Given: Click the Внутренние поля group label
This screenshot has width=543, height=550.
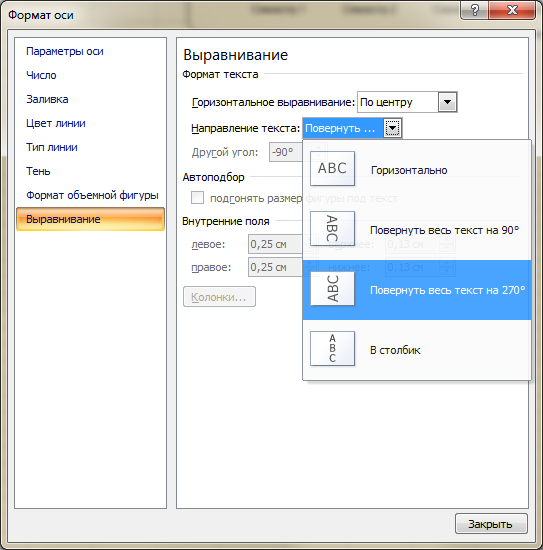Looking at the screenshot, I should (x=226, y=221).
